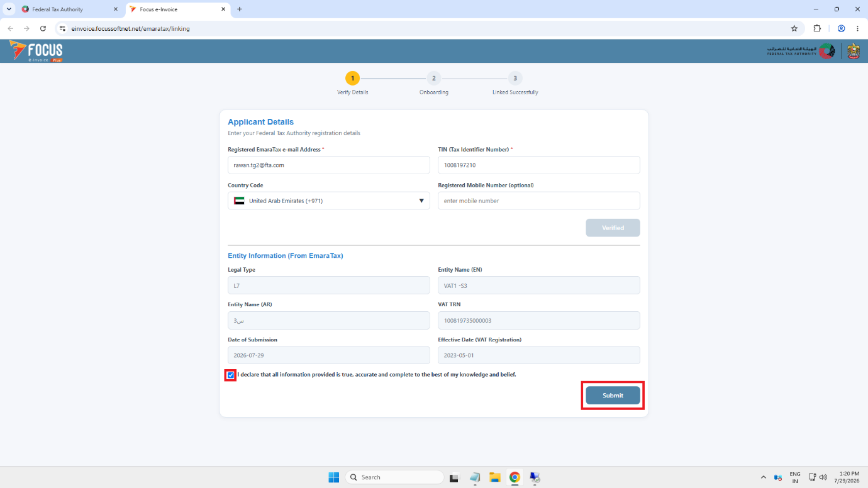The height and width of the screenshot is (488, 868).
Task: Click the Federal Tax Authority logo in header
Action: (x=801, y=52)
